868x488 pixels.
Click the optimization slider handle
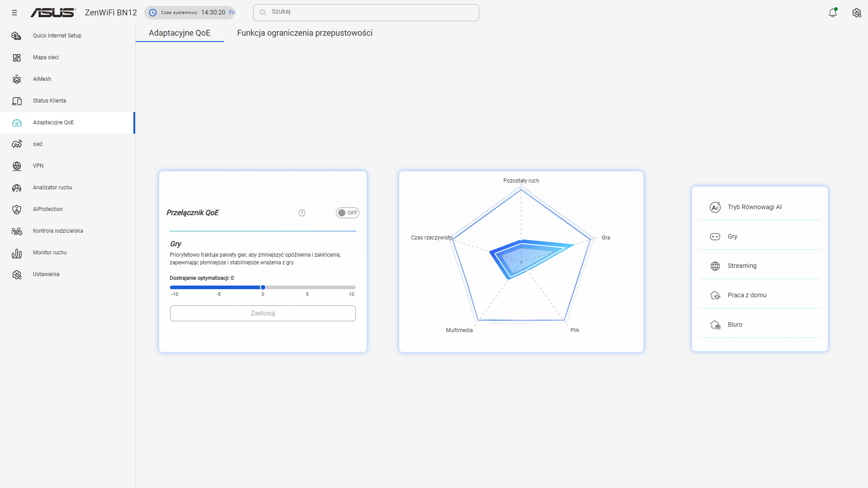tap(263, 287)
